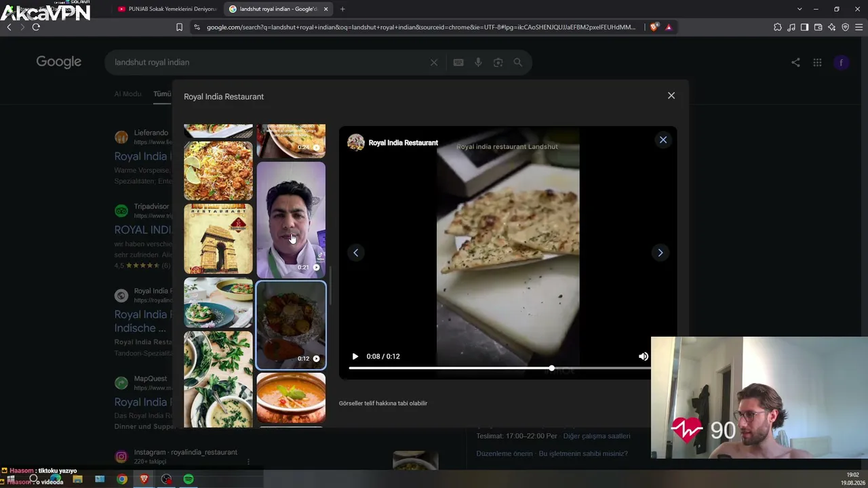This screenshot has width=868, height=488.
Task: Open the India Gate restaurant poster thumbnail
Action: (x=218, y=239)
